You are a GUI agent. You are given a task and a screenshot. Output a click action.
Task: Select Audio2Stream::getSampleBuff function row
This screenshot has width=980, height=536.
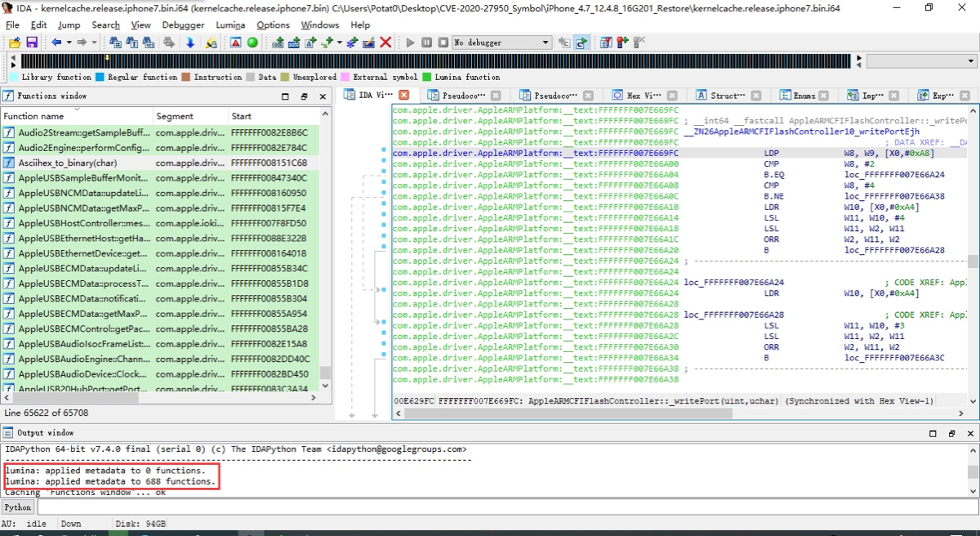point(160,132)
